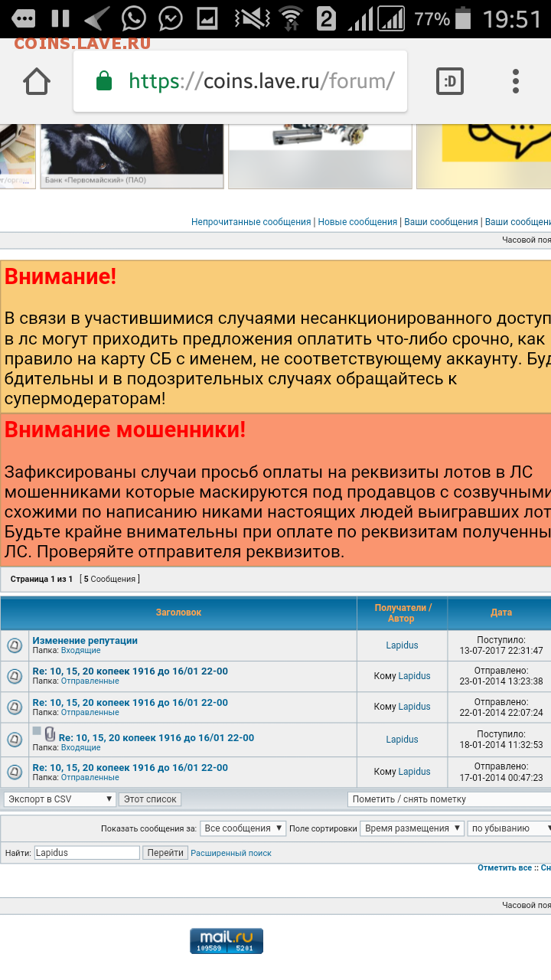
Task: Open Lapidus profile in 18-01-2014 row
Action: [x=402, y=740]
